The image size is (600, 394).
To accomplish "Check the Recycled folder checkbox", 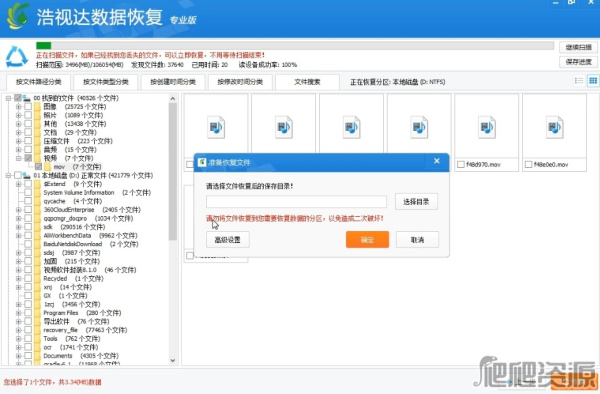I will point(28,278).
